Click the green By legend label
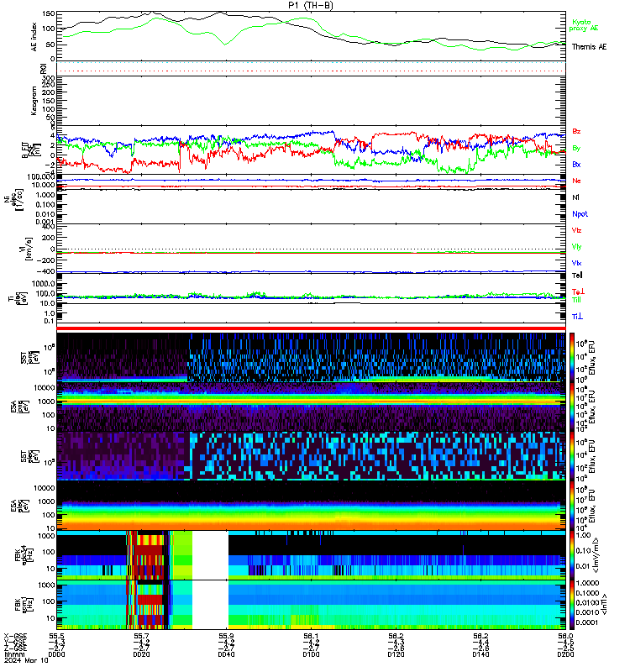 [x=576, y=149]
